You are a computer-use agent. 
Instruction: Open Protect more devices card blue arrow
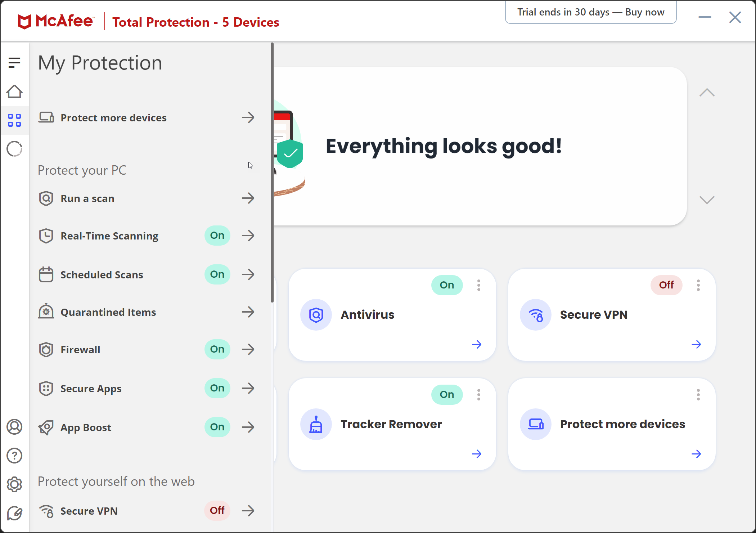(x=697, y=454)
